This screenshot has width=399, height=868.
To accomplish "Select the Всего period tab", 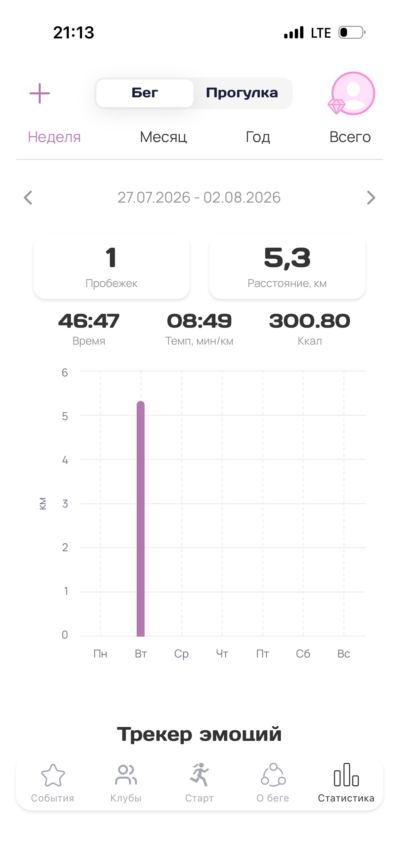I will click(x=350, y=137).
